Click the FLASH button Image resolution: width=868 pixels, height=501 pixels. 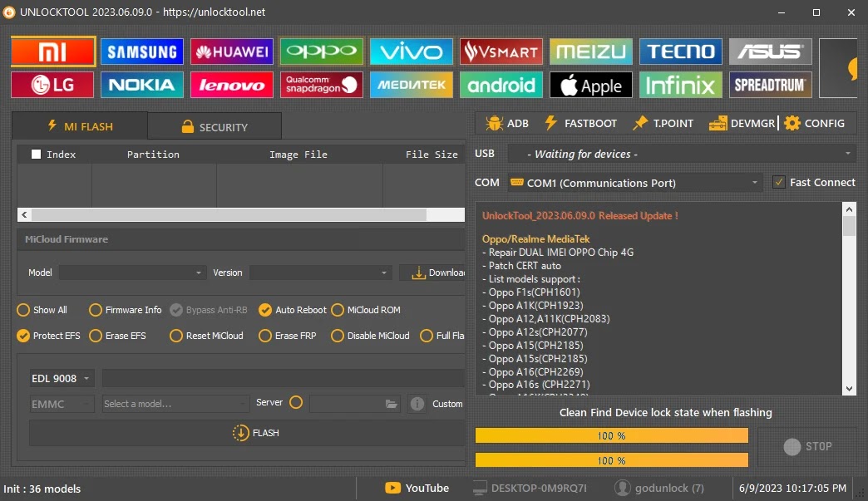coord(247,433)
